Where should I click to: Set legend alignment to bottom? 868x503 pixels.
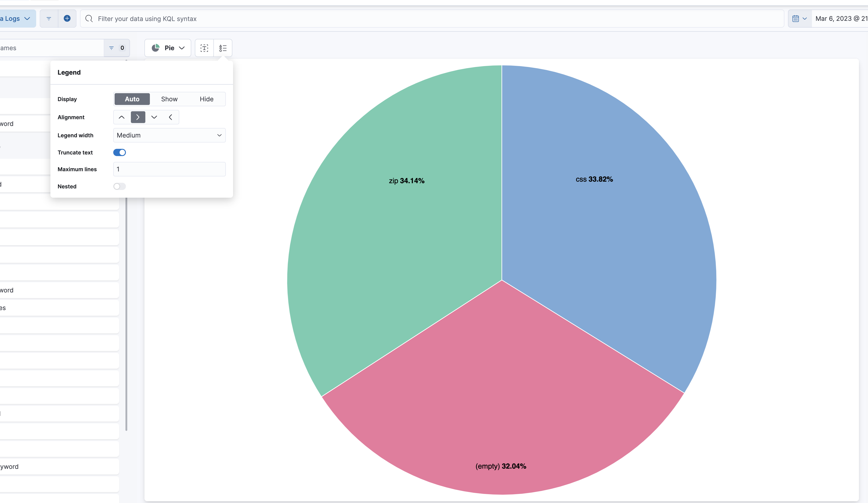tap(154, 117)
